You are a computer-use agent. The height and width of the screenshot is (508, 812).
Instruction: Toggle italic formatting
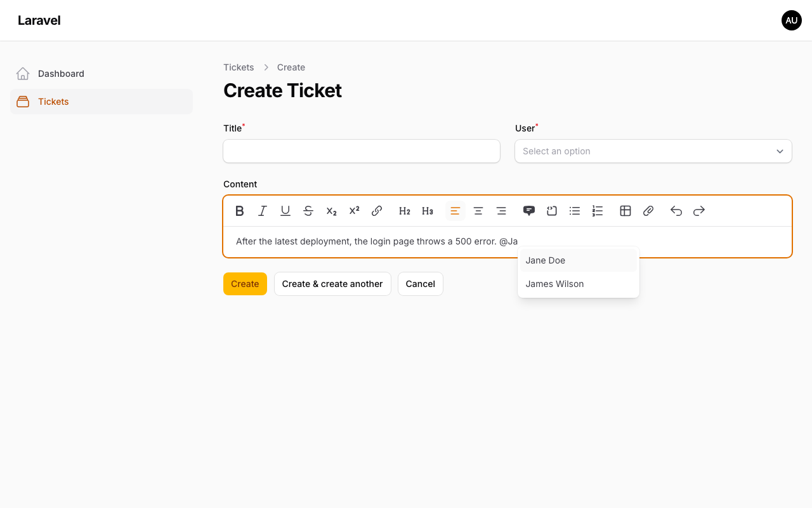pos(263,210)
